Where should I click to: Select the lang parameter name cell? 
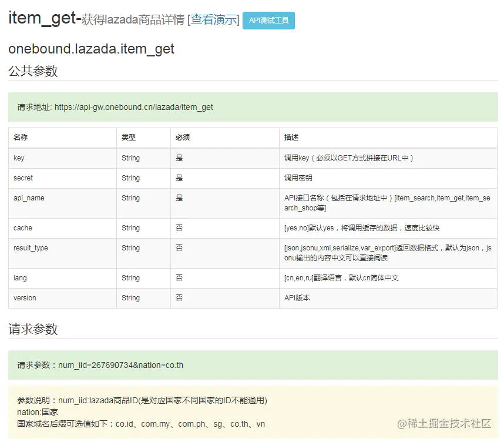point(62,278)
